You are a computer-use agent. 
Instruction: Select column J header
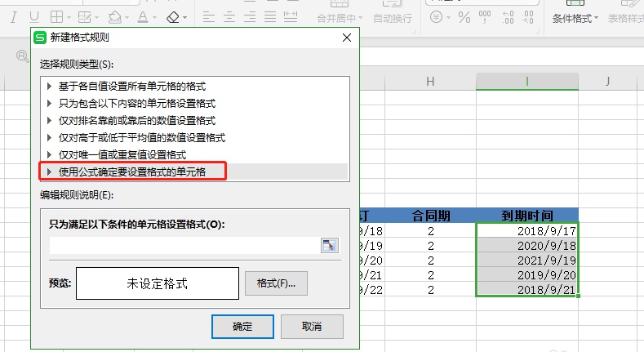[x=607, y=82]
